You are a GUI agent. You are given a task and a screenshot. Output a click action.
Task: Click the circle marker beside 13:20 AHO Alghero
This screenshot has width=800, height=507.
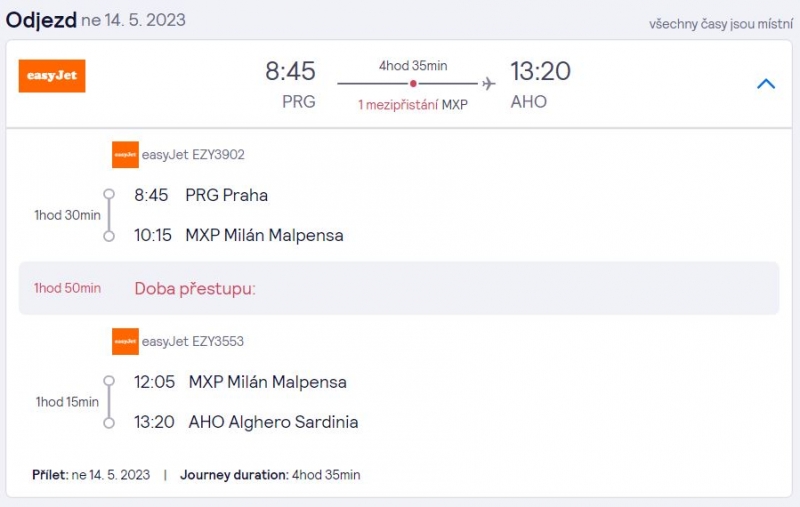tap(109, 423)
